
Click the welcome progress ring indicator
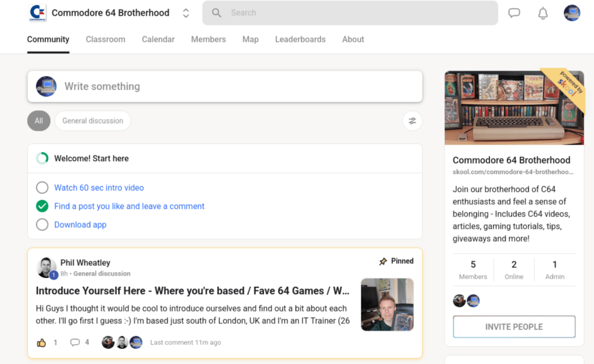42,158
